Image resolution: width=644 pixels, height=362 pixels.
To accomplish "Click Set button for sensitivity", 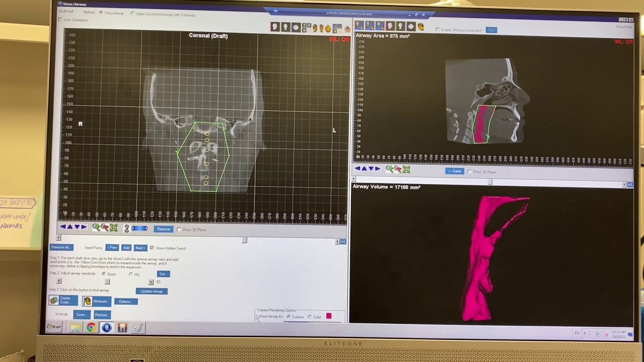I will pyautogui.click(x=163, y=274).
